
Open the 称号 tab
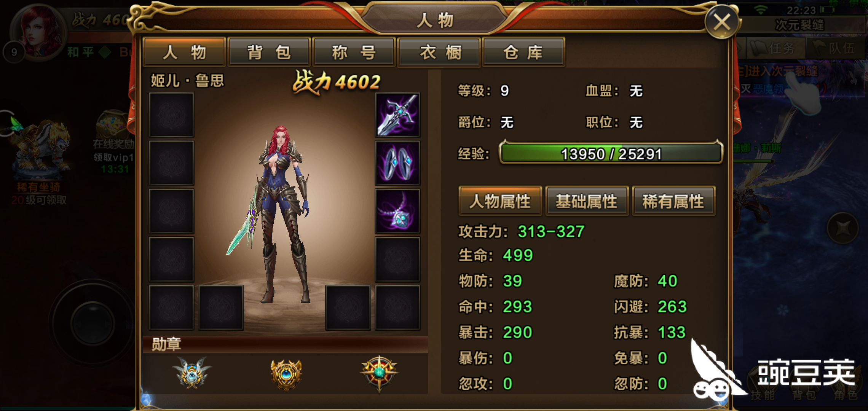tap(354, 52)
